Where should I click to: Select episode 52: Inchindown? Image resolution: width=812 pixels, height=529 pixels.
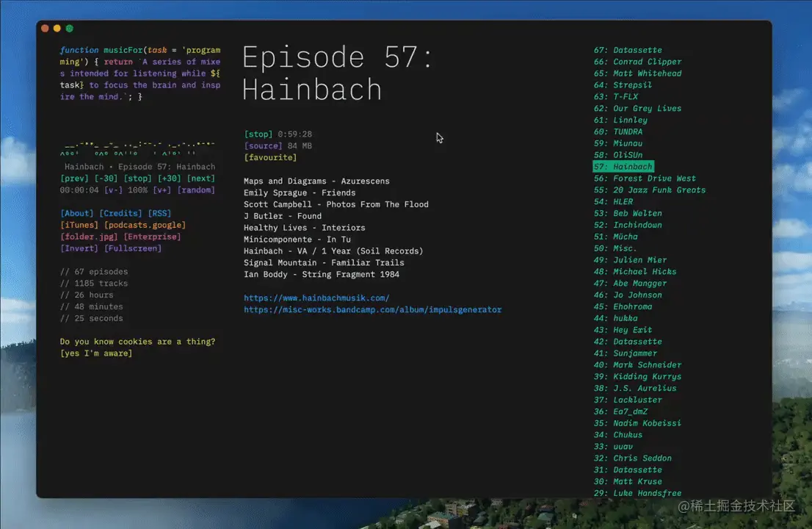[x=628, y=225]
